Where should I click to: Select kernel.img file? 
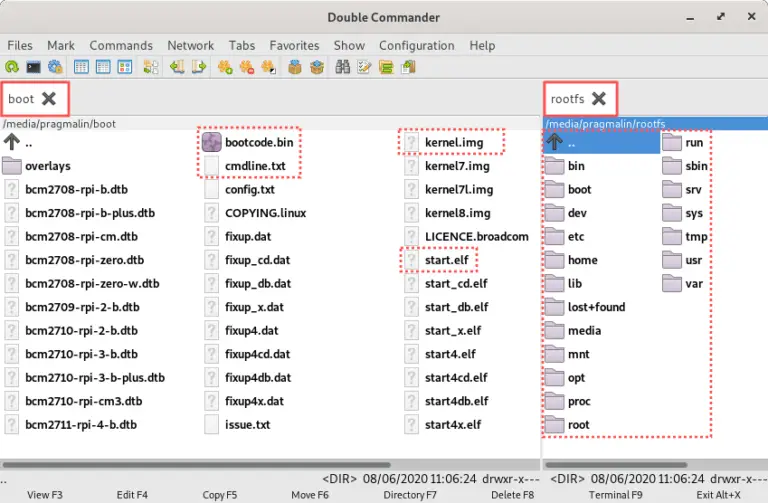tap(454, 142)
